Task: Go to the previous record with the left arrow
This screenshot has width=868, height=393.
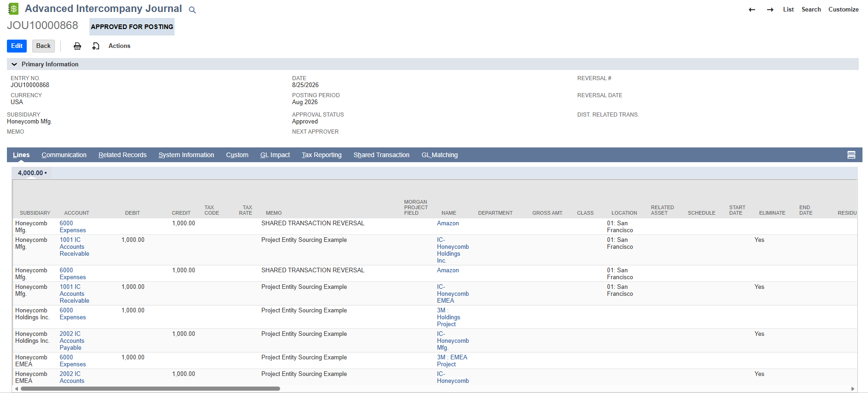Action: (x=752, y=10)
